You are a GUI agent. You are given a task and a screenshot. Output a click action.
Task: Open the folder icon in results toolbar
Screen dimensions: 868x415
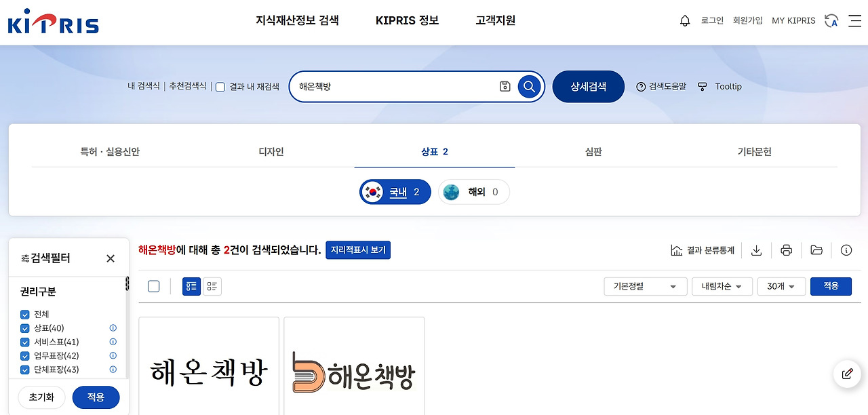point(816,250)
